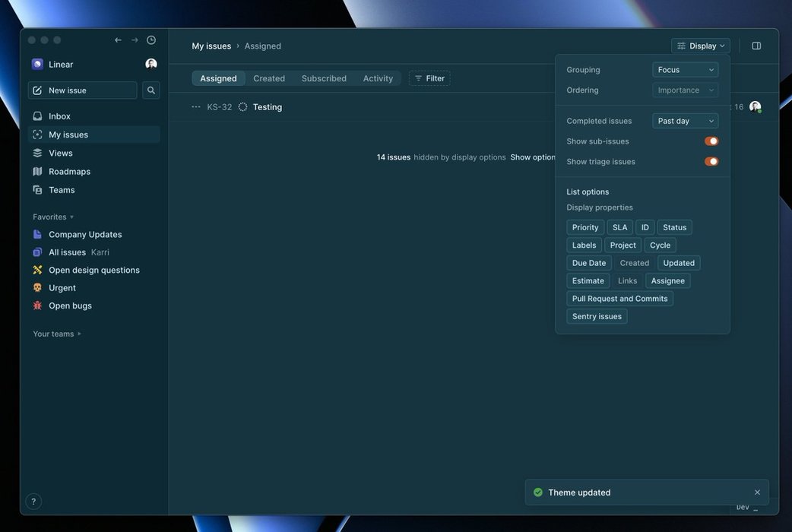Open Completed issues Past day dropdown

[x=685, y=121]
